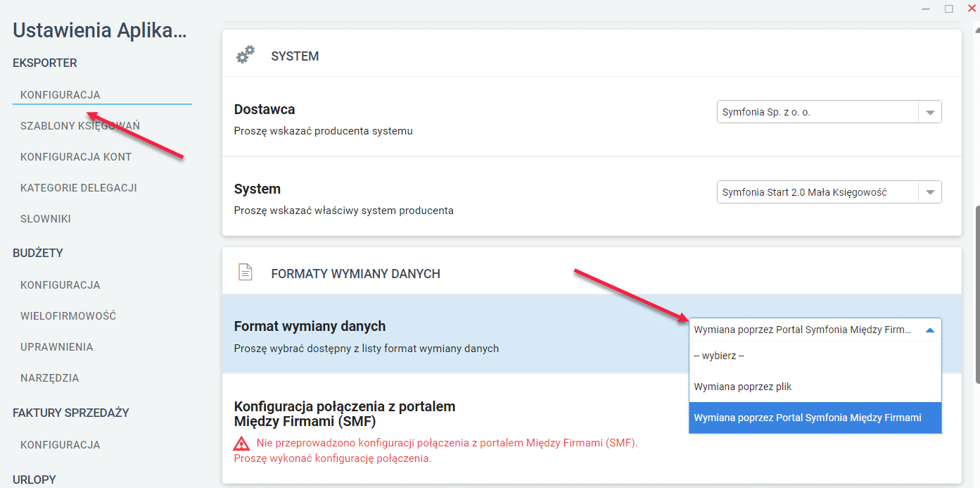
Task: Open Konfiguracja under Faktury sprzedaży
Action: (61, 445)
